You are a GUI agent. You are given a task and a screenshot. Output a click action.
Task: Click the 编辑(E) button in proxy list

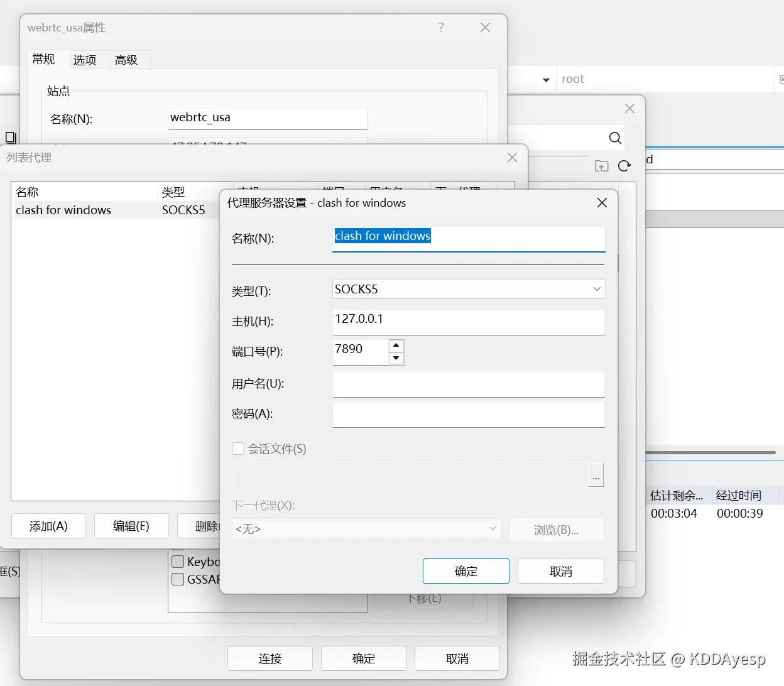click(x=131, y=526)
